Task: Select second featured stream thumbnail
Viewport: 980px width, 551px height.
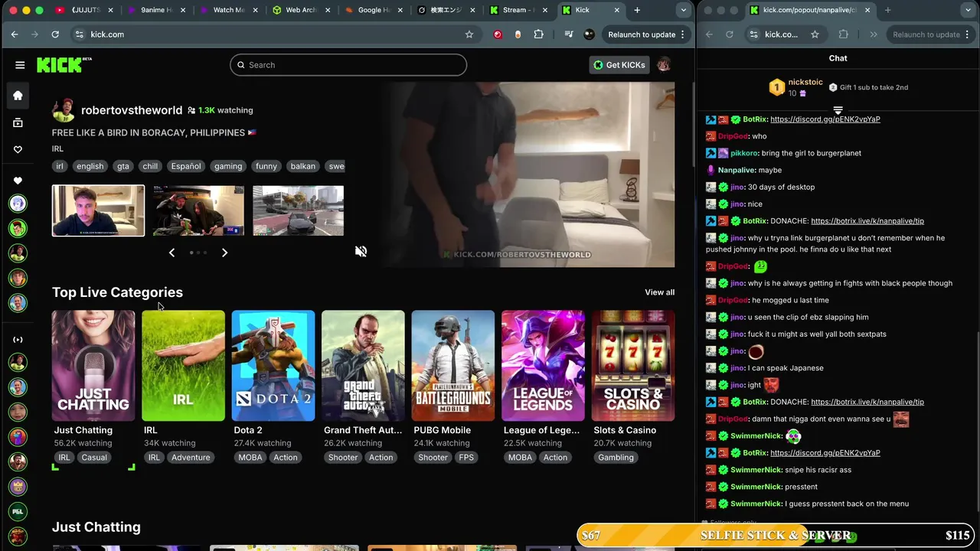Action: [198, 210]
